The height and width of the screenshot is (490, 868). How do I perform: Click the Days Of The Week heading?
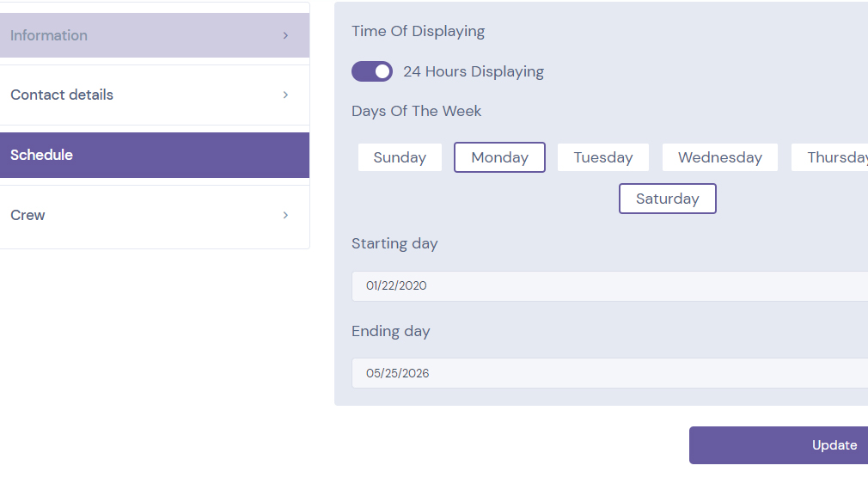[x=416, y=111]
